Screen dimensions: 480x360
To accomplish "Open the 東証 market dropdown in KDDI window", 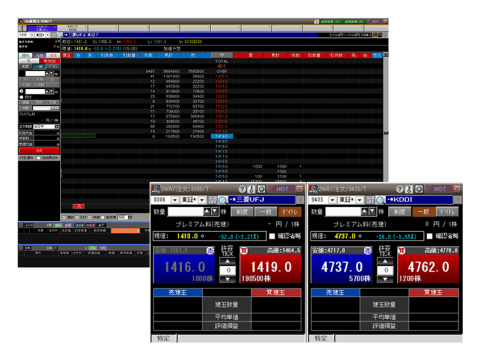I will click(359, 200).
